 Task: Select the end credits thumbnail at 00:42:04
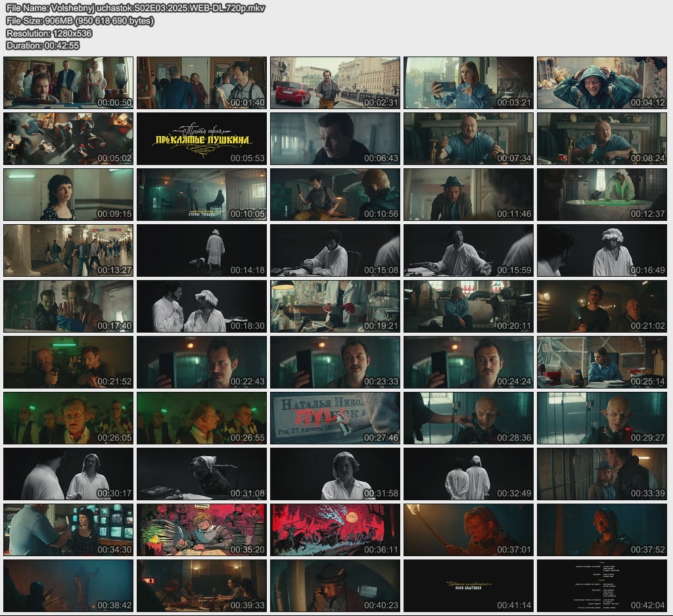[602, 586]
